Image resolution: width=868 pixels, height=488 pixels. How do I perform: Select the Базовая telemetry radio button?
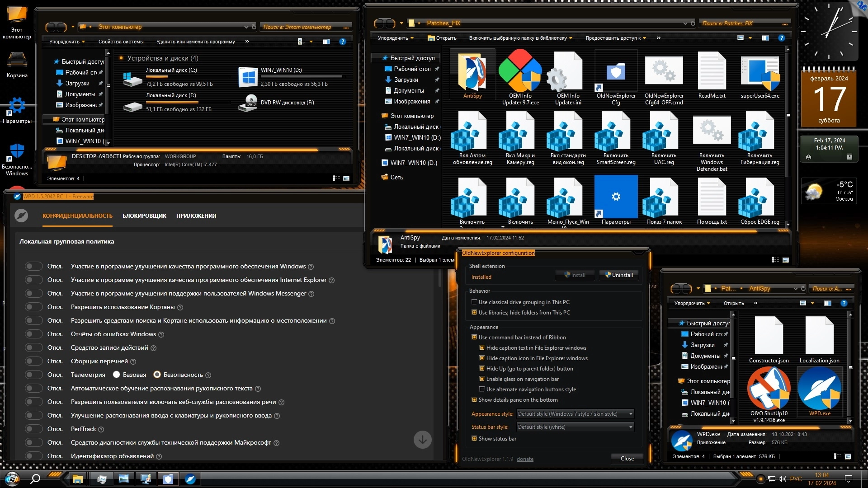pyautogui.click(x=117, y=375)
